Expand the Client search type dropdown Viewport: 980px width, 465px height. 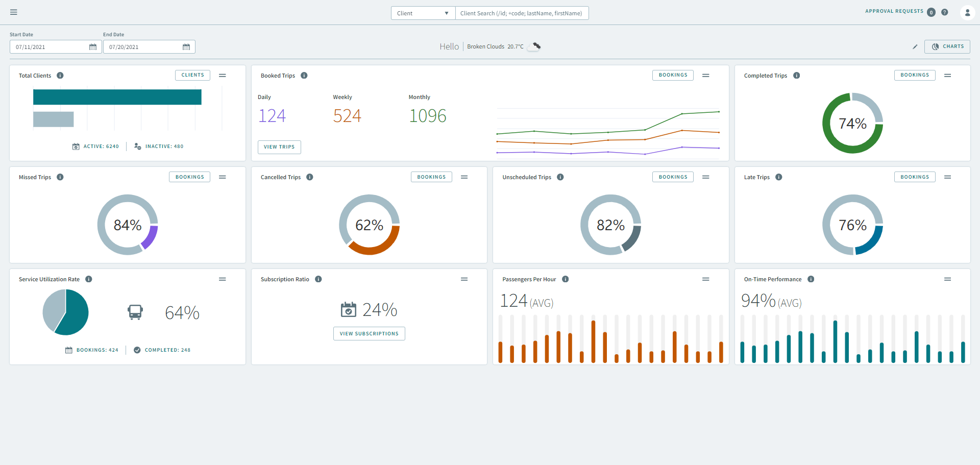[x=423, y=13]
